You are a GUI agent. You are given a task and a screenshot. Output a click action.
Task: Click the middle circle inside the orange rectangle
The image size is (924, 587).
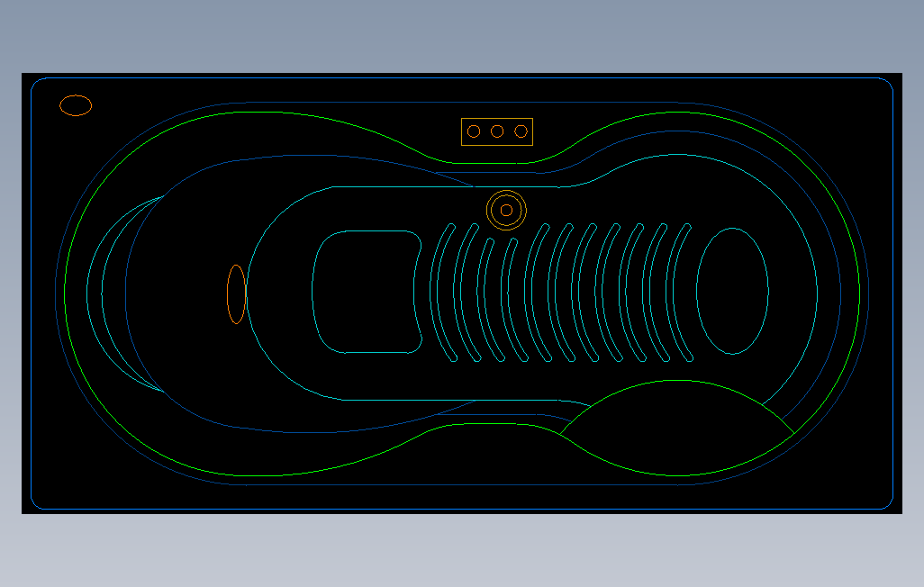497,131
